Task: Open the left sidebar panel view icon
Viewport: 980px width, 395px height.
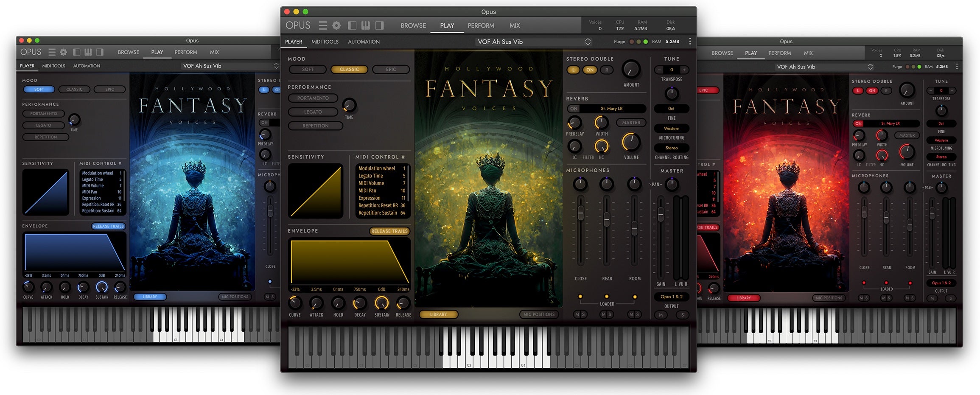Action: tap(352, 25)
